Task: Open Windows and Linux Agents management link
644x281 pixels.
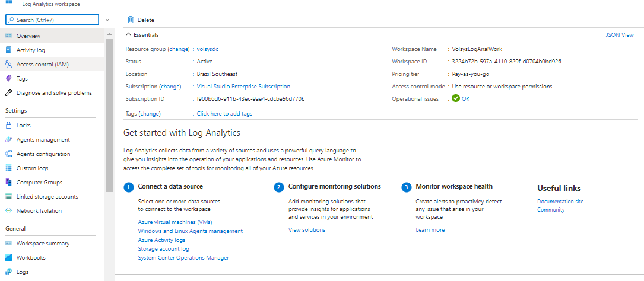Action: point(190,231)
